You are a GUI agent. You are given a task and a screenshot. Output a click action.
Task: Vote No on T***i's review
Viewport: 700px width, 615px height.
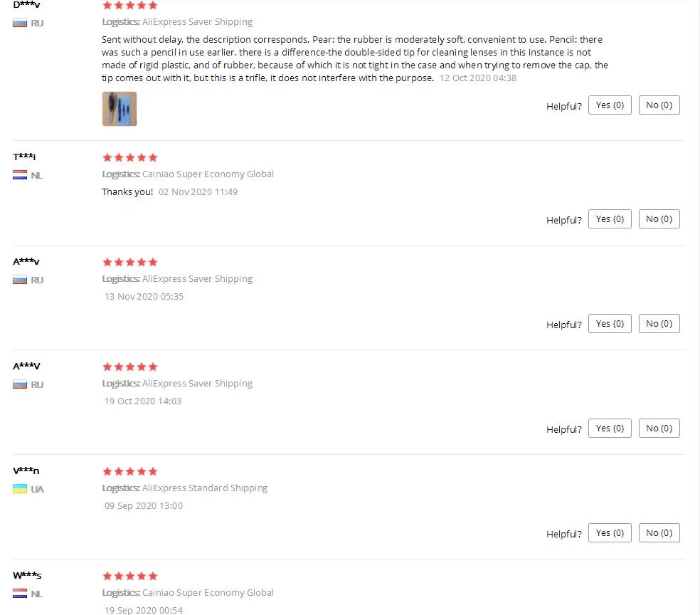click(x=659, y=219)
